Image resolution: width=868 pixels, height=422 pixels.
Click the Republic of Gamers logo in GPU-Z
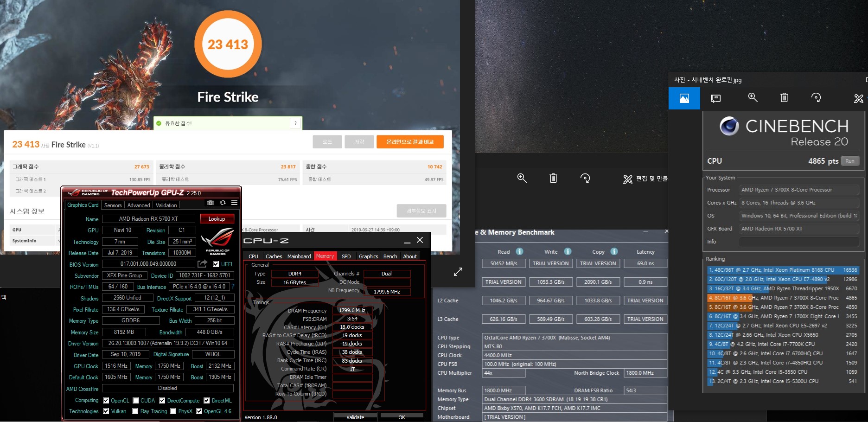(217, 242)
